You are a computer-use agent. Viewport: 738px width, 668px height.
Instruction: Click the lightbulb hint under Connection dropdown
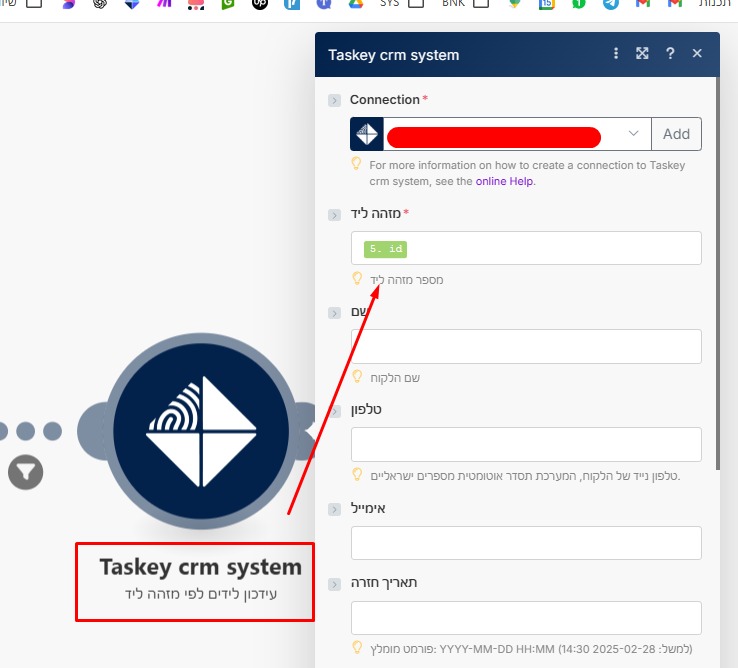tap(356, 164)
